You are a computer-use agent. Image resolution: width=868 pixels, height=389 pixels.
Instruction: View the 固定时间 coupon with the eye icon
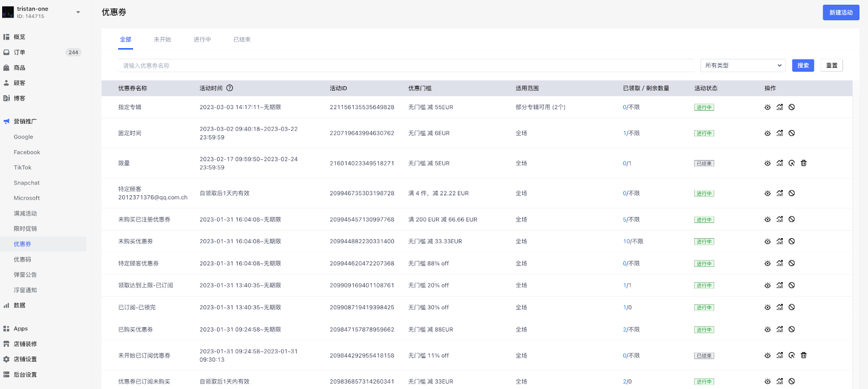768,133
